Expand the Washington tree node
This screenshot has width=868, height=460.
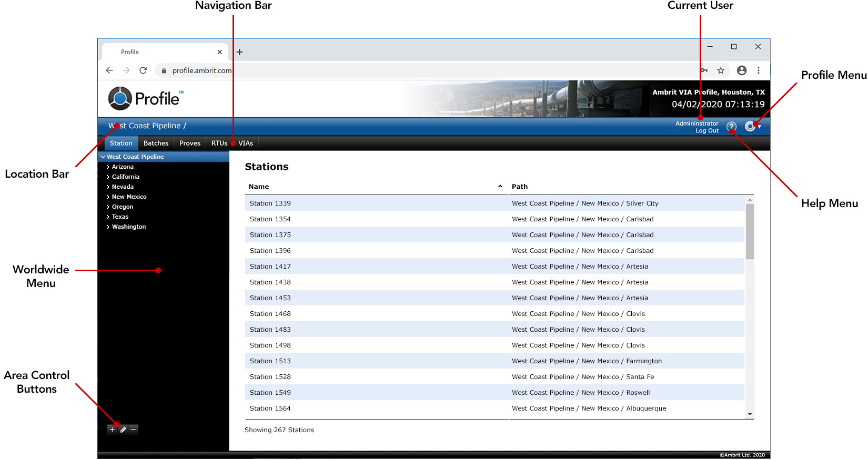(108, 227)
